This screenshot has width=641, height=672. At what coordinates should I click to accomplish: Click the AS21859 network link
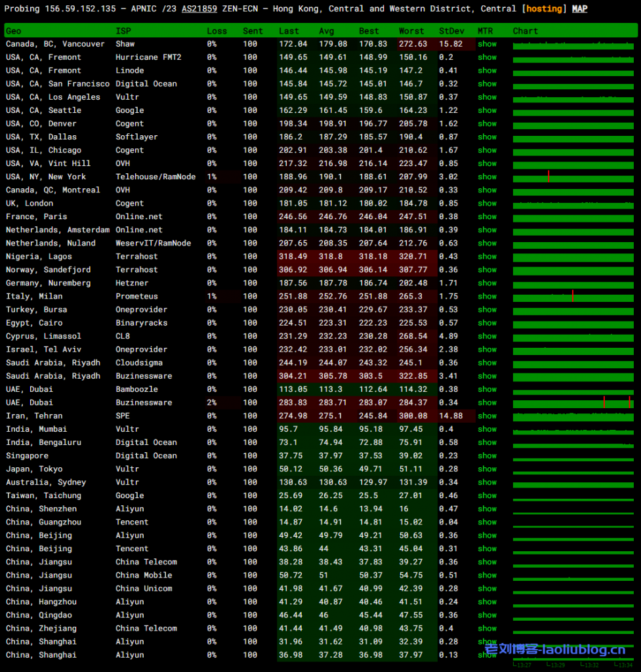pos(199,9)
